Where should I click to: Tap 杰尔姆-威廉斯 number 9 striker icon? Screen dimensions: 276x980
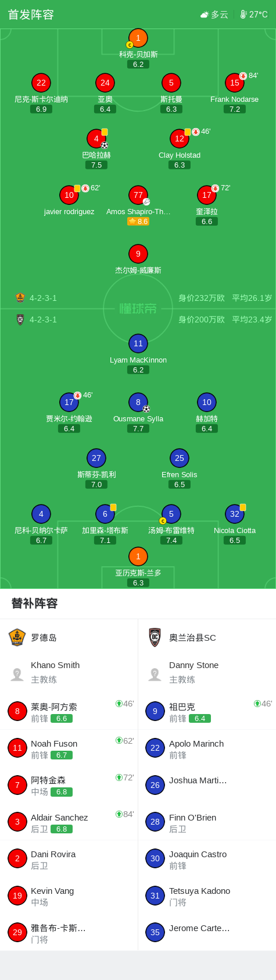pos(138,254)
